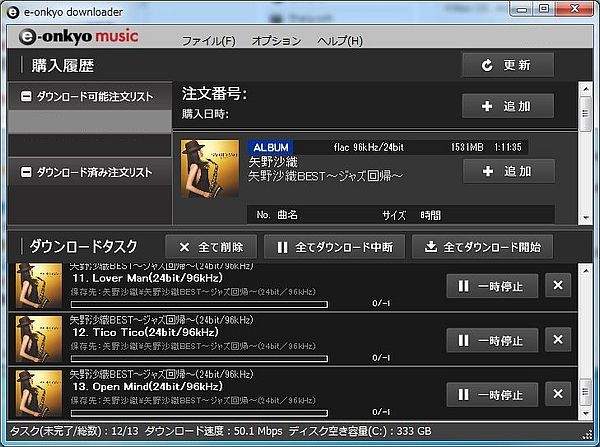Open the ファイル(F) menu
This screenshot has width=600, height=447.
pos(209,41)
